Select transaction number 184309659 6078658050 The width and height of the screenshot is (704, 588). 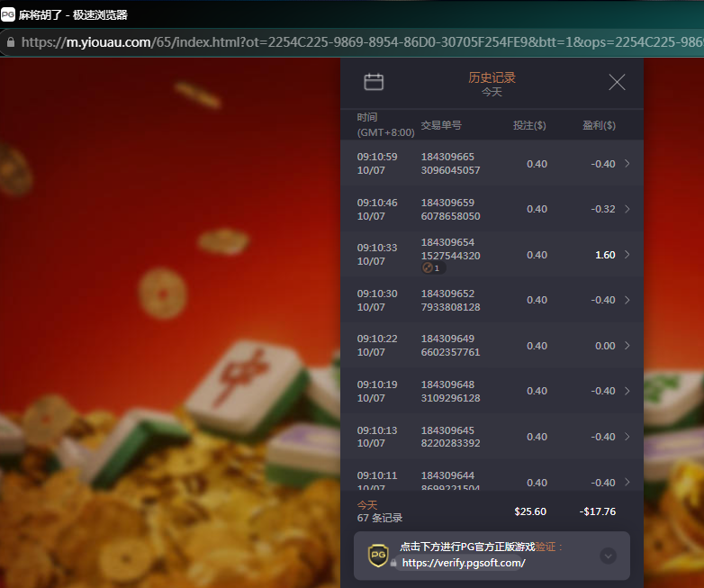pyautogui.click(x=450, y=209)
